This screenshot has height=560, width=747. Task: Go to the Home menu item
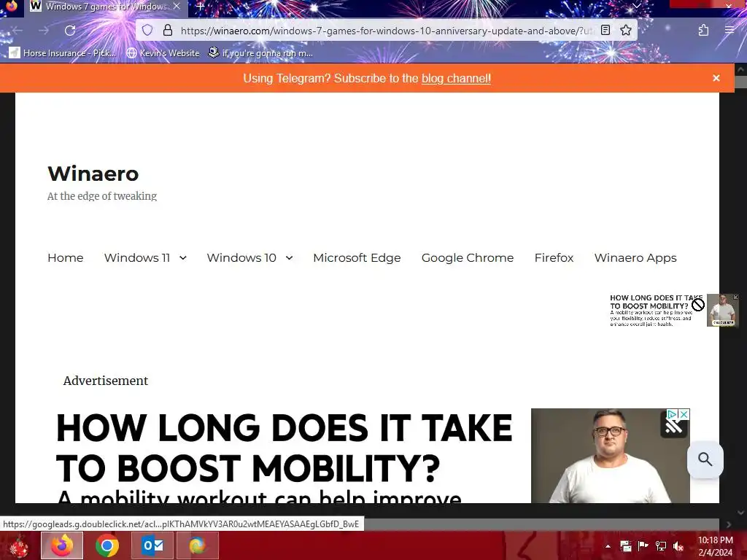tap(65, 257)
